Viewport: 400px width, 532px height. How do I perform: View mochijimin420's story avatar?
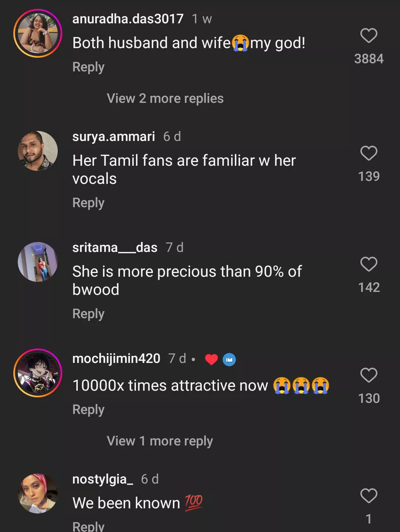38,373
